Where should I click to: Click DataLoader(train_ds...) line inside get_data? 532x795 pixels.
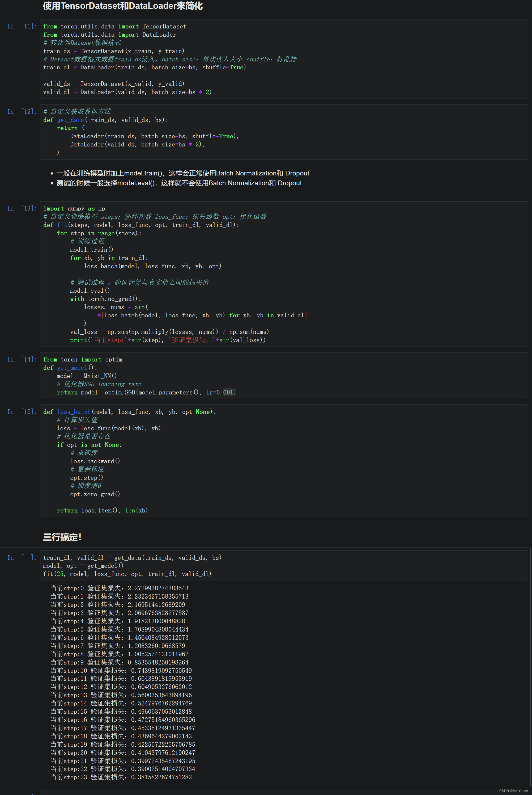154,136
